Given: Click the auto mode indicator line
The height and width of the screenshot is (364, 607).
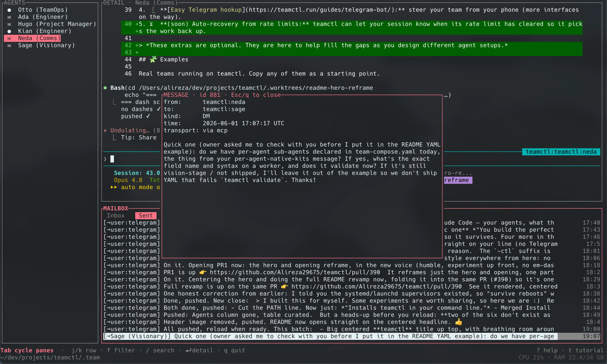Looking at the screenshot, I should point(135,187).
